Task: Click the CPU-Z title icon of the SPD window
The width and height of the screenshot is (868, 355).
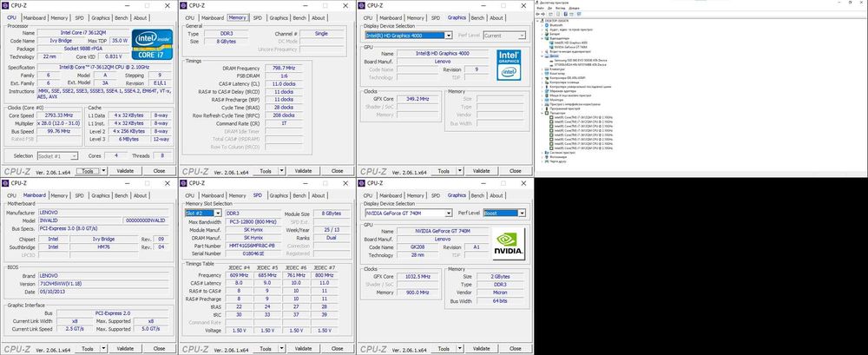Action: click(x=183, y=183)
